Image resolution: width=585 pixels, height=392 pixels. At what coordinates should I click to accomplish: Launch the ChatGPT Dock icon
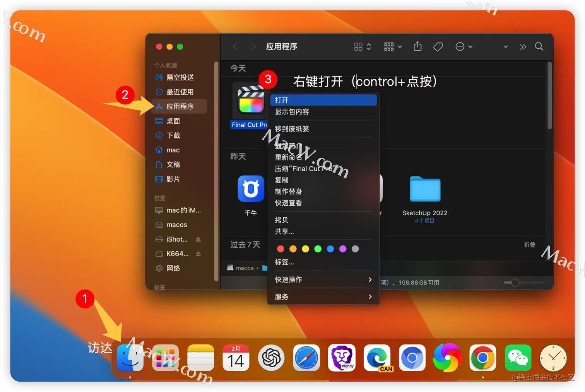271,358
